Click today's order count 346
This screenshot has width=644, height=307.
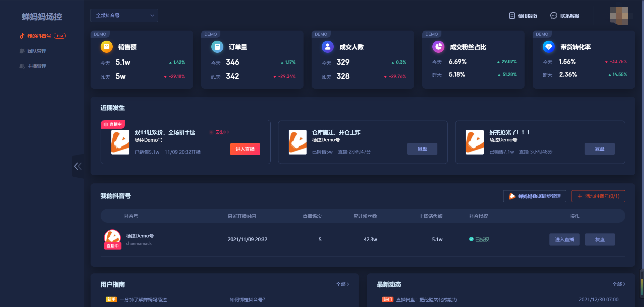[232, 62]
